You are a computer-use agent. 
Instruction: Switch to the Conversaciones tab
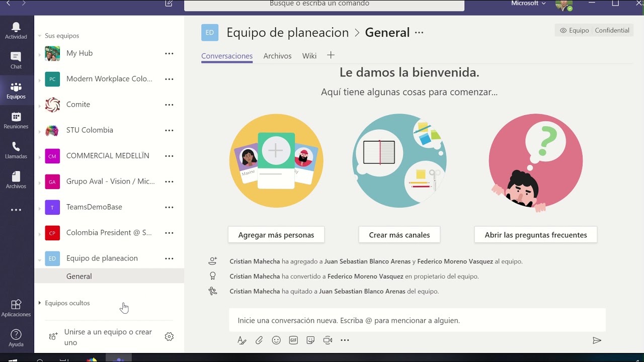[227, 56]
